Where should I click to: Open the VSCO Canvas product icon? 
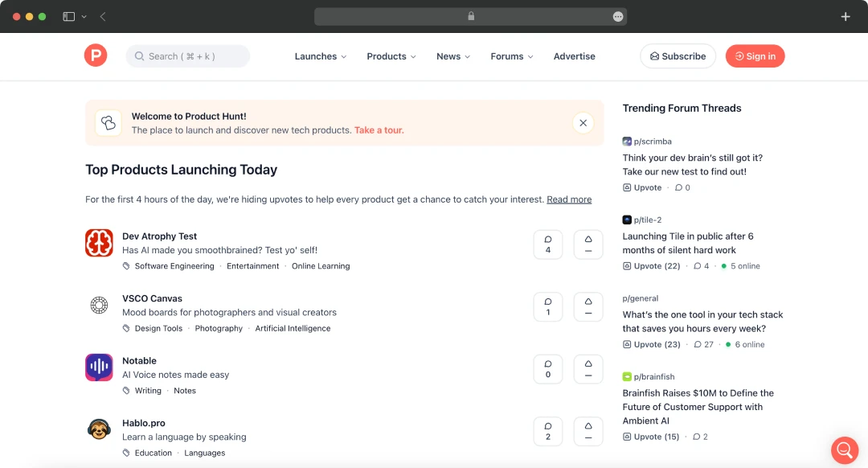click(99, 306)
